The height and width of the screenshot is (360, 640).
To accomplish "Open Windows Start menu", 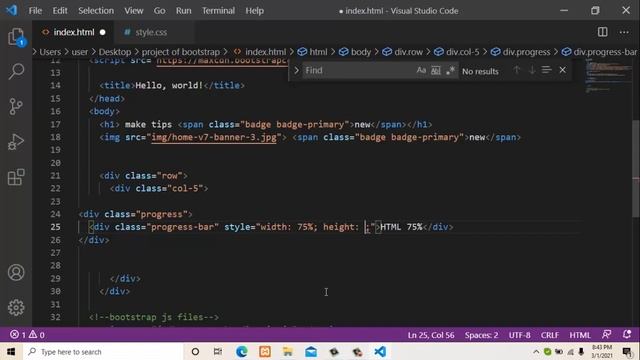I will 11,351.
